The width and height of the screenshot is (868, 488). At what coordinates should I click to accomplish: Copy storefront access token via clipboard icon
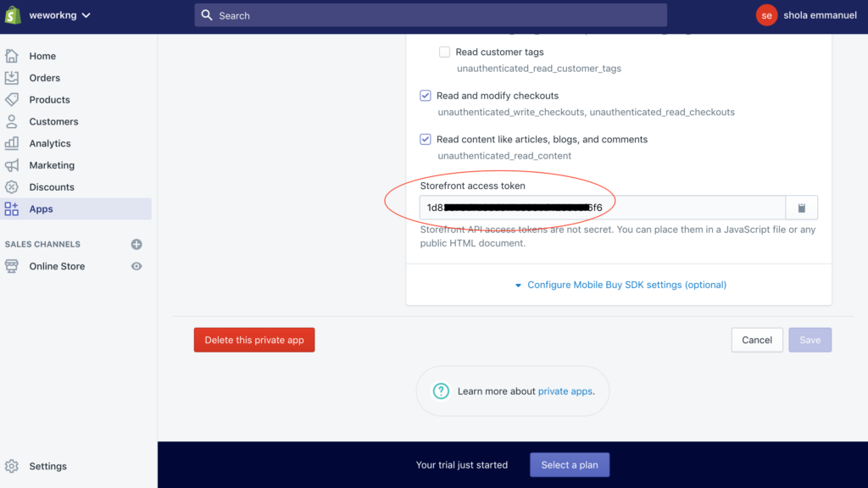(x=801, y=208)
